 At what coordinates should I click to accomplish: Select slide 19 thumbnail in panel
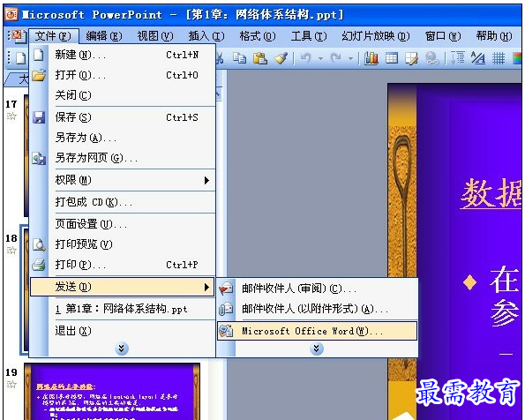pos(112,391)
